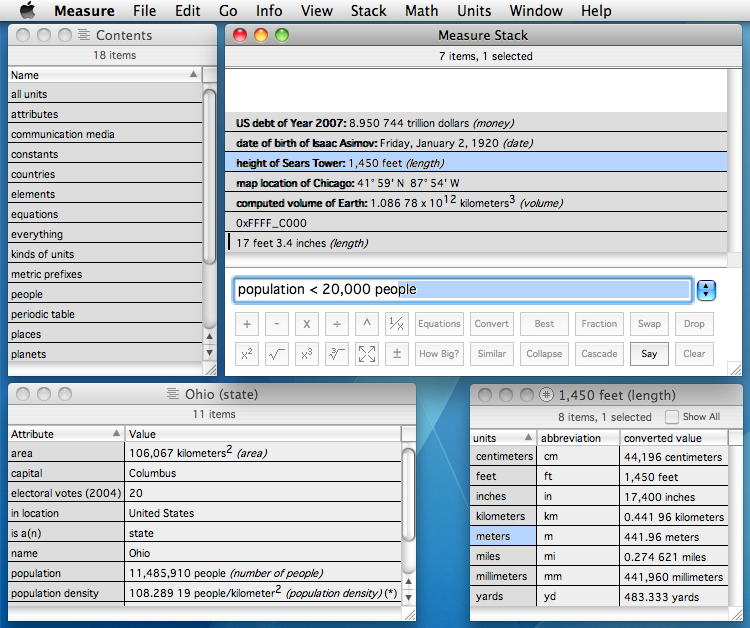
Task: Open the Info menu
Action: [269, 11]
